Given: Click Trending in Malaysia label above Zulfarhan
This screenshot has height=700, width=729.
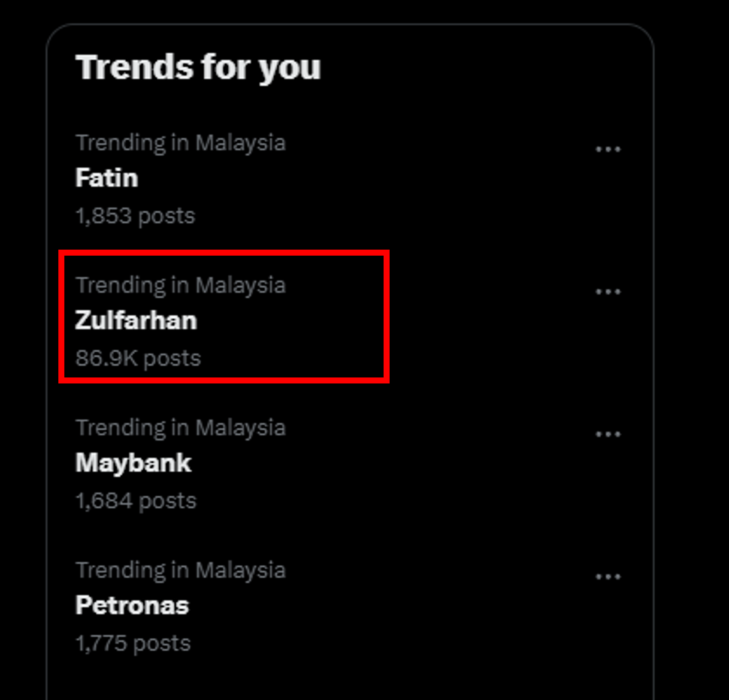Looking at the screenshot, I should (181, 285).
